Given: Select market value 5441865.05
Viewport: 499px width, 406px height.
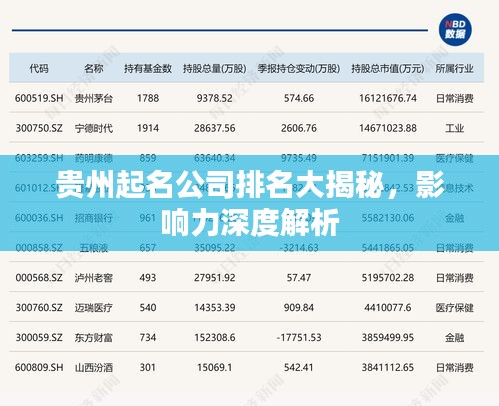Looking at the screenshot, I should click(388, 248).
